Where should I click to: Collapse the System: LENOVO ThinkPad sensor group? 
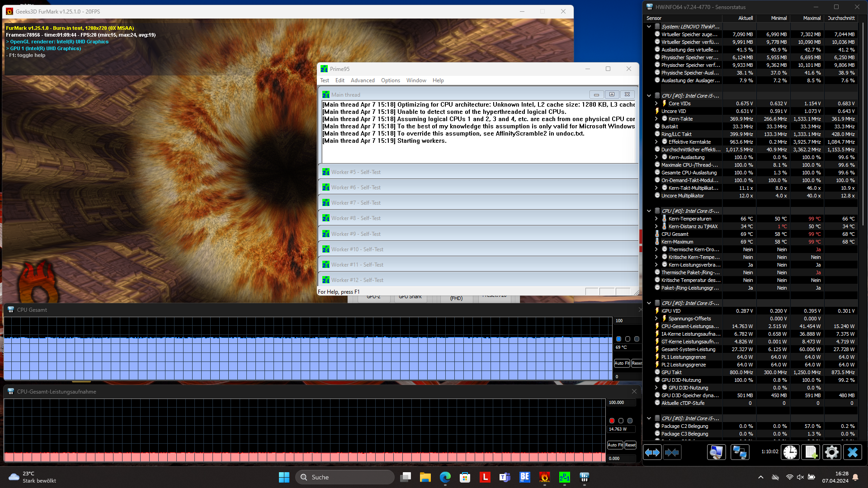click(x=649, y=27)
